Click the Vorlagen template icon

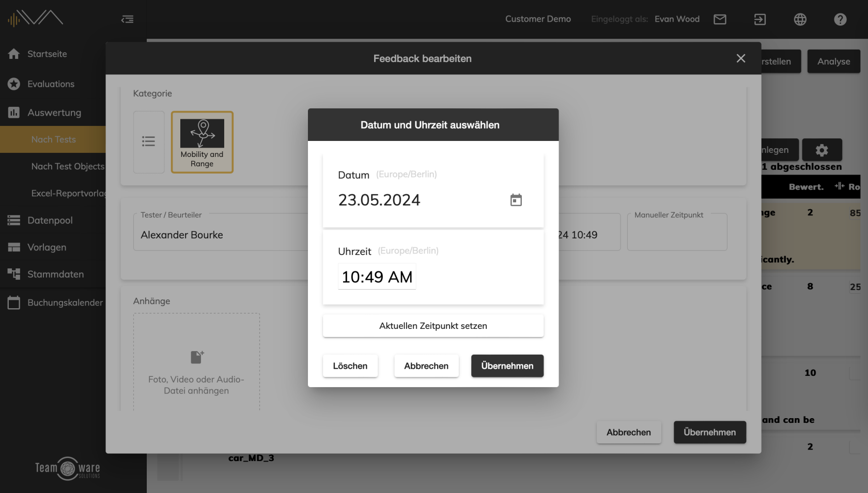[x=14, y=247]
